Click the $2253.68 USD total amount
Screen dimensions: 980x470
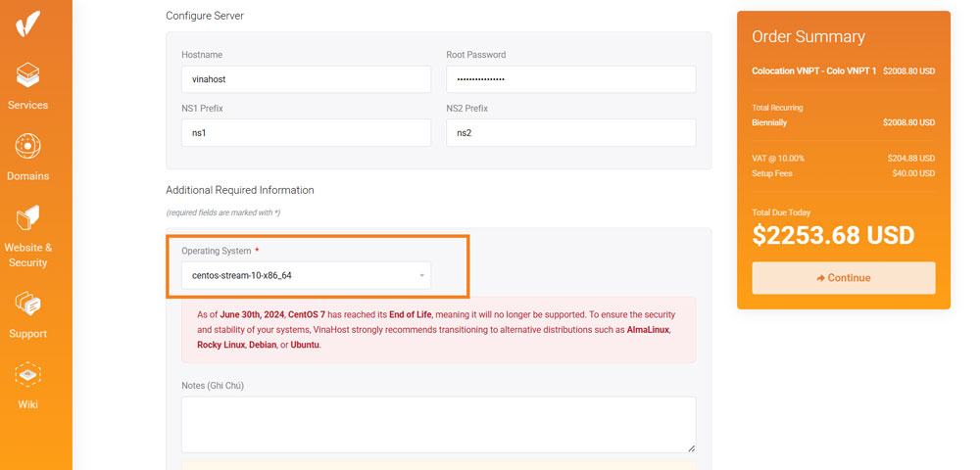833,235
